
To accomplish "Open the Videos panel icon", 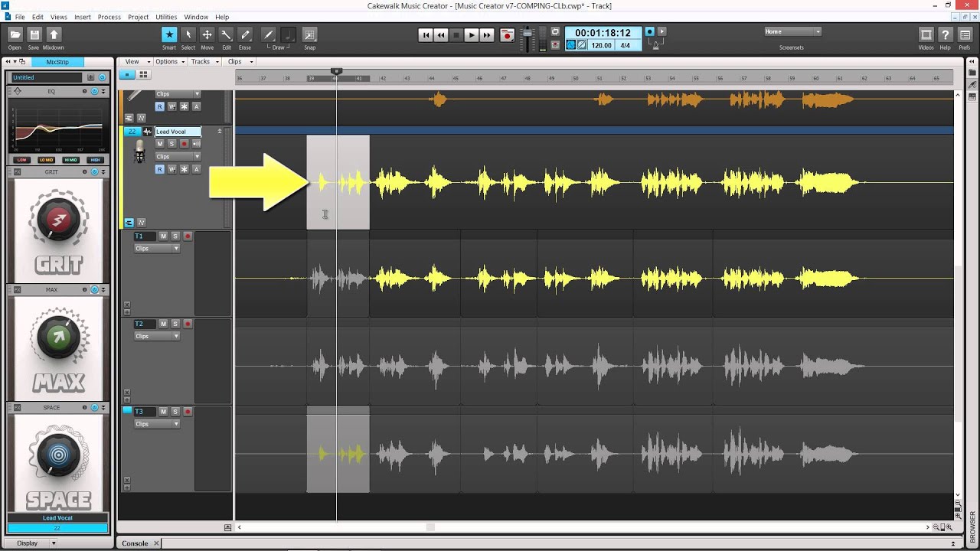I will pyautogui.click(x=926, y=34).
